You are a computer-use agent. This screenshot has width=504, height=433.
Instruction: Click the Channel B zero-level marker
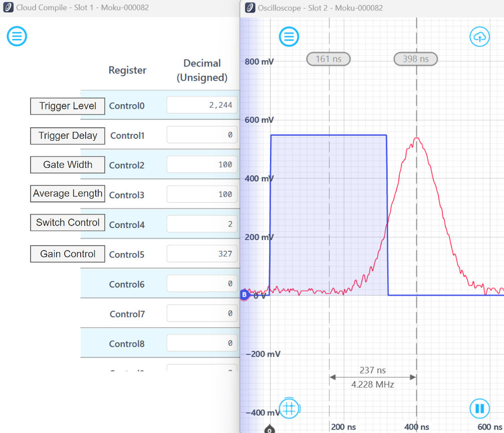point(244,295)
